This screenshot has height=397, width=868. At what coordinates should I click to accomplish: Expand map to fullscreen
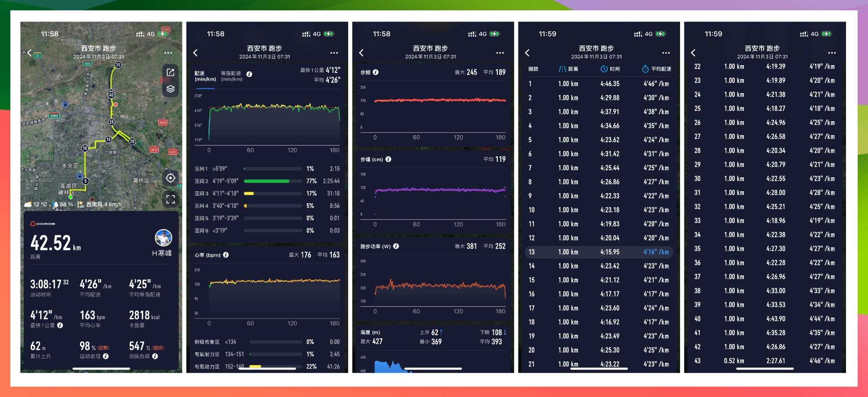pos(171,199)
